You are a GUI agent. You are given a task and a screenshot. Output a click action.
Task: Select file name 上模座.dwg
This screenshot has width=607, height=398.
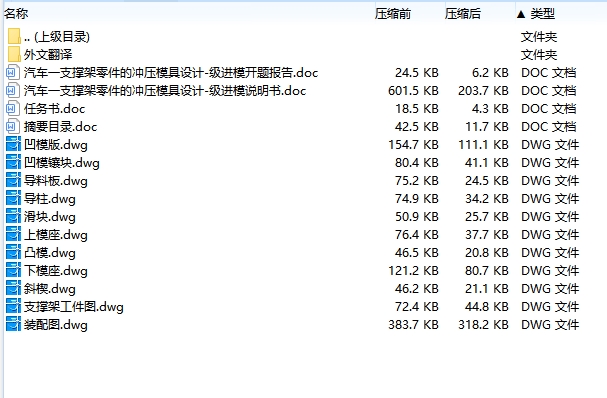56,234
